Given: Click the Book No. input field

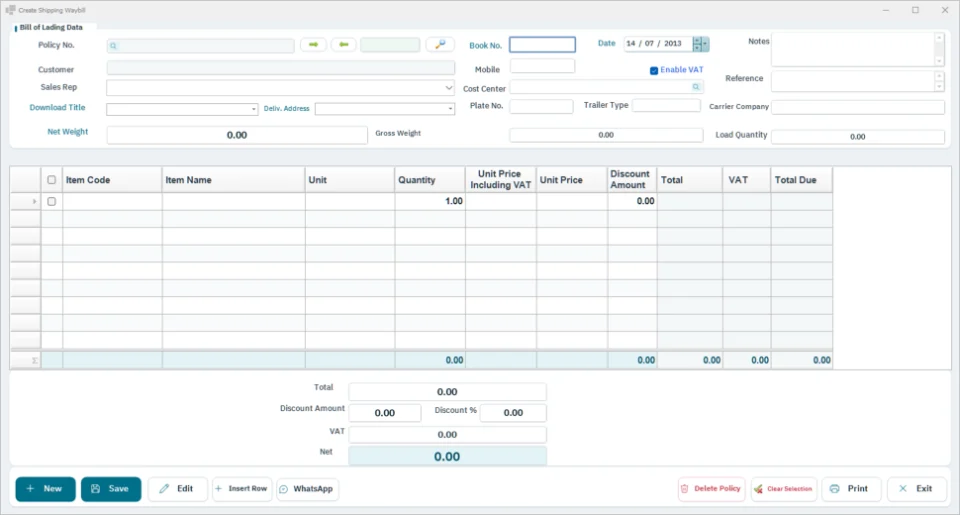Looking at the screenshot, I should [542, 45].
